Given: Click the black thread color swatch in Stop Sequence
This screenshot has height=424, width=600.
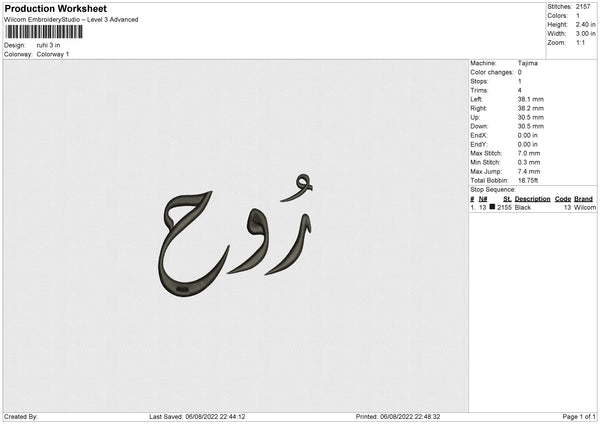Looking at the screenshot, I should pyautogui.click(x=492, y=207).
